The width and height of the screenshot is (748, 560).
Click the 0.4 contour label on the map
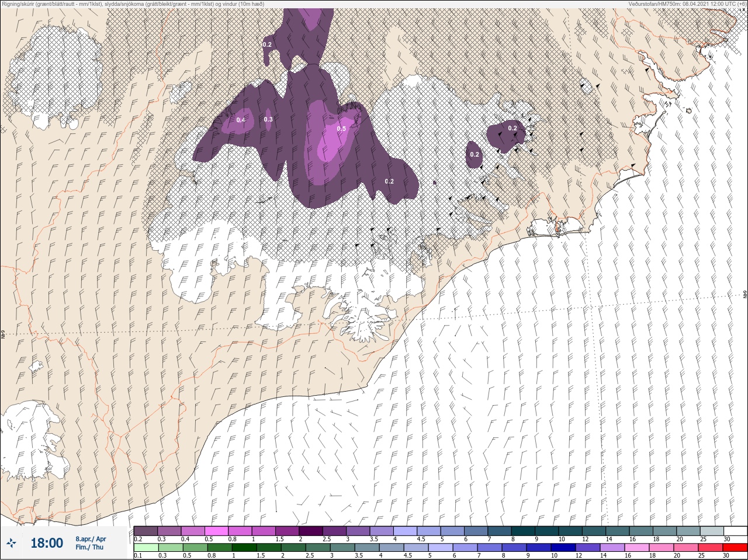tap(241, 120)
